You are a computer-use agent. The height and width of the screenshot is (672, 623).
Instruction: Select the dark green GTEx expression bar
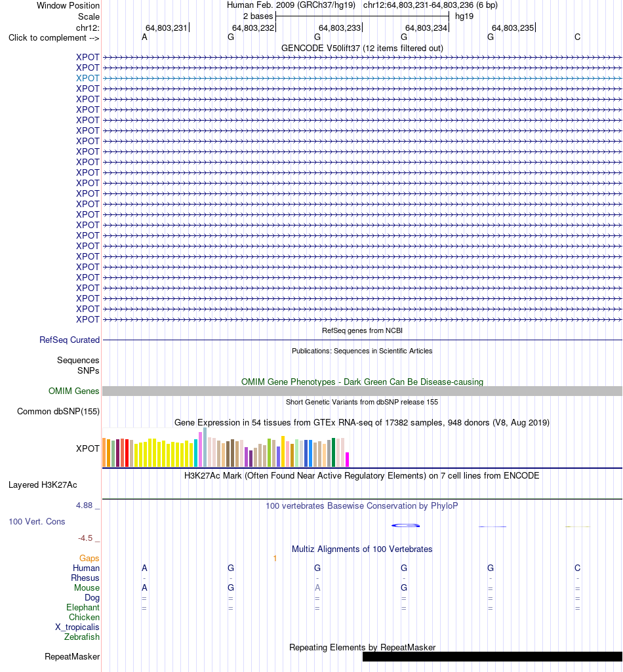[334, 452]
